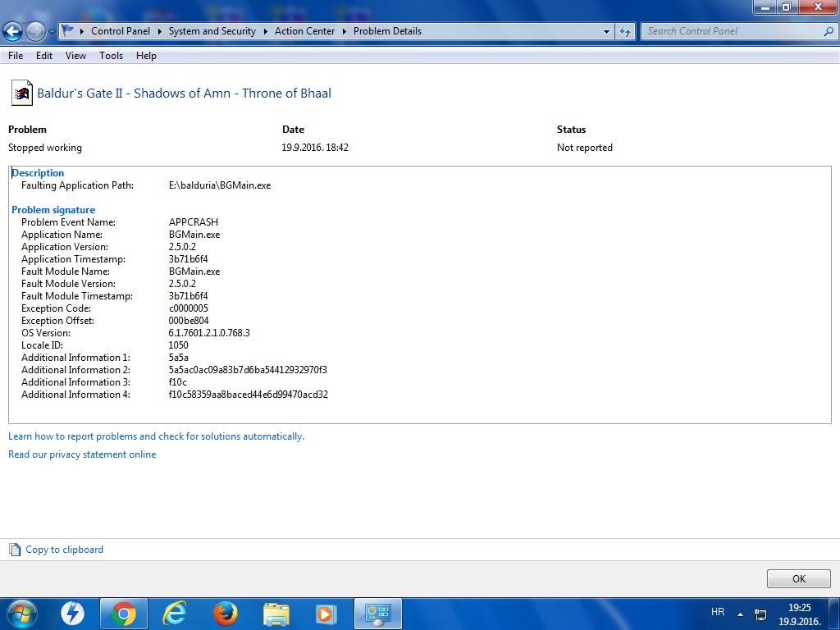Expand the arrow after System and Security
This screenshot has width=840, height=630.
pos(265,31)
